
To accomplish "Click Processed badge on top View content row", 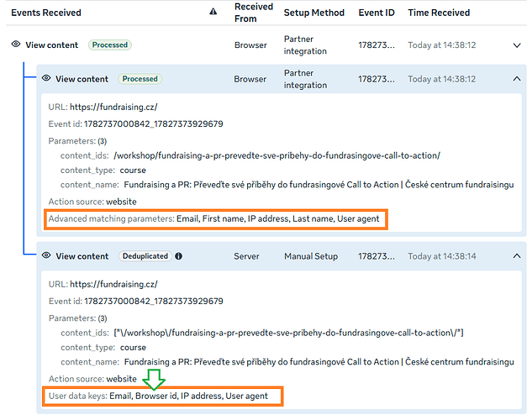I will (110, 45).
